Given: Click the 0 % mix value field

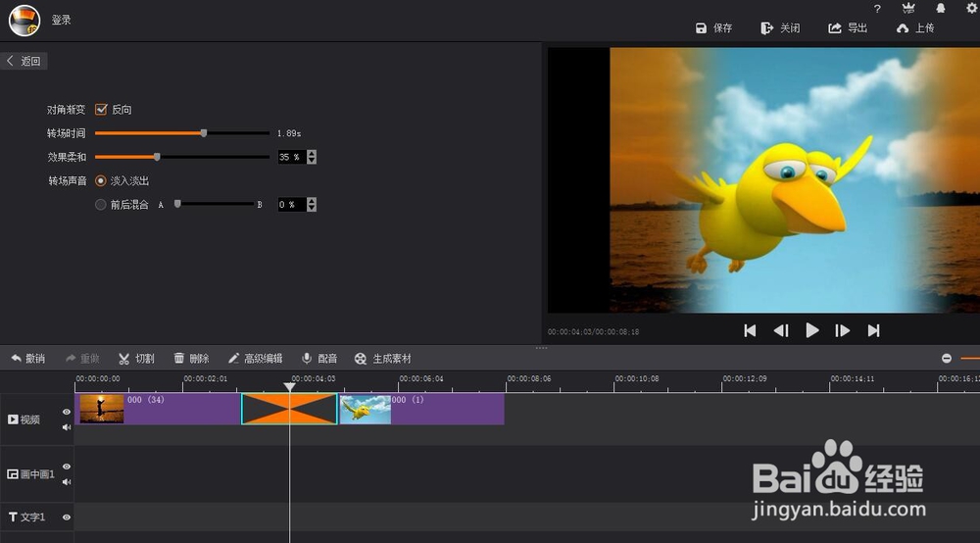Looking at the screenshot, I should tap(291, 204).
